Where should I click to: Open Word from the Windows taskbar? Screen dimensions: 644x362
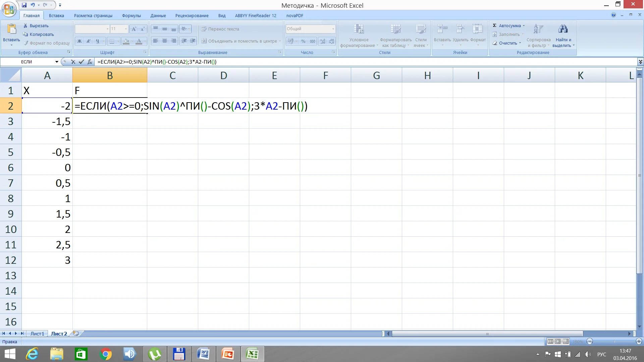point(203,354)
